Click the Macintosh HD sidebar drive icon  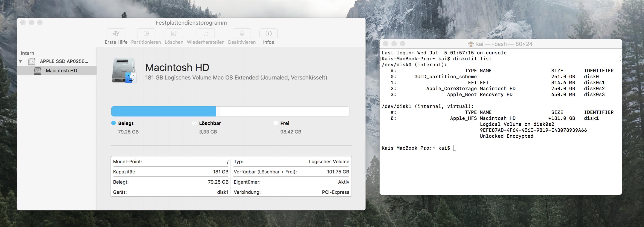click(37, 71)
